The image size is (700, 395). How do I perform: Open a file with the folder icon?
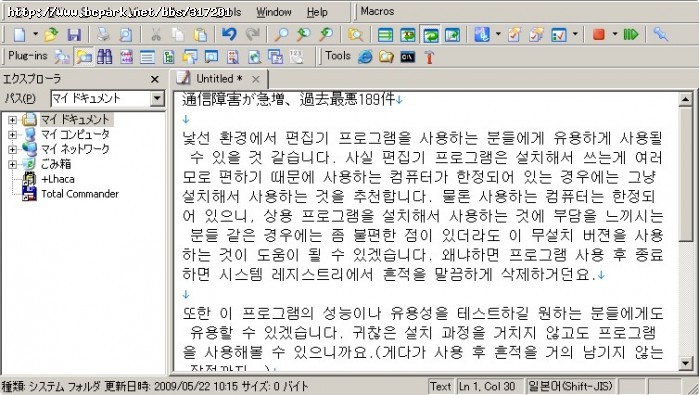[51, 35]
